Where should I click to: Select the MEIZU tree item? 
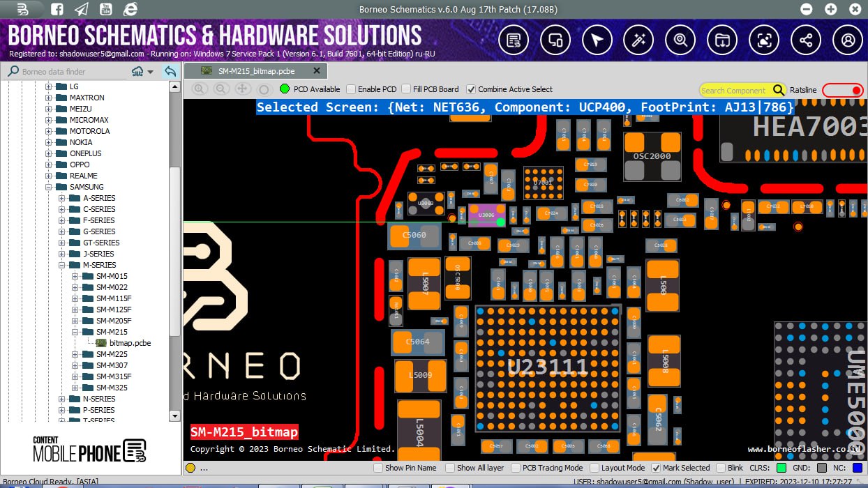pyautogui.click(x=80, y=109)
